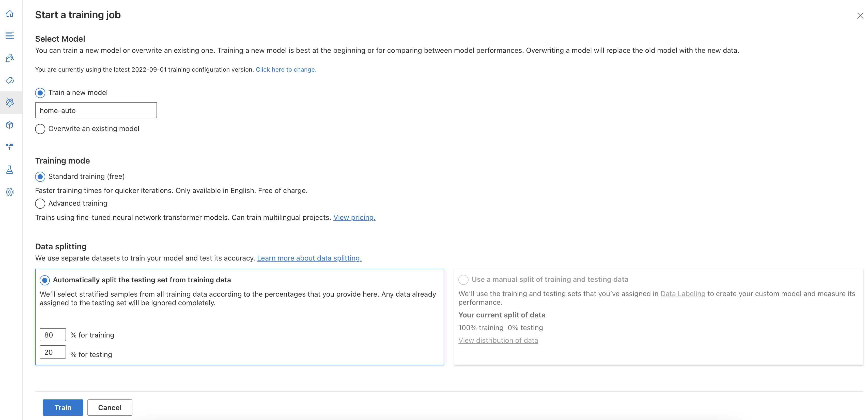Open the robot arm build icon

(10, 58)
